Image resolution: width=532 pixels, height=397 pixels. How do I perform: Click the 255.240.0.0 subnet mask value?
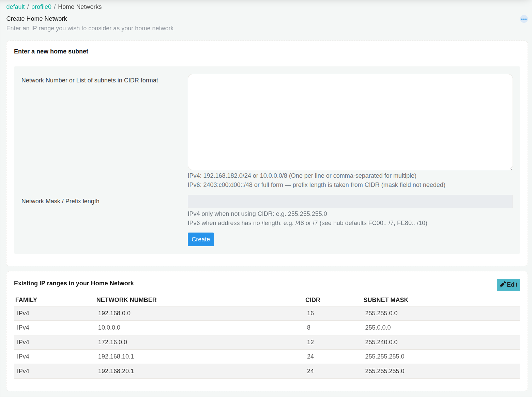click(x=381, y=342)
